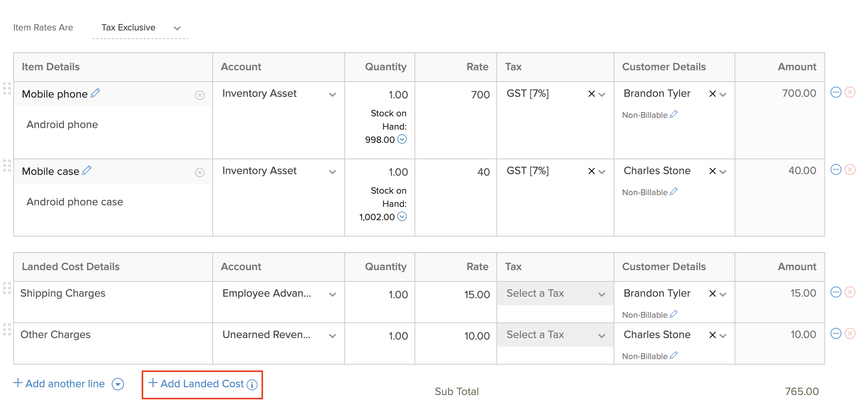This screenshot has width=868, height=413.
Task: Delete the Mobile case line item
Action: tap(850, 169)
